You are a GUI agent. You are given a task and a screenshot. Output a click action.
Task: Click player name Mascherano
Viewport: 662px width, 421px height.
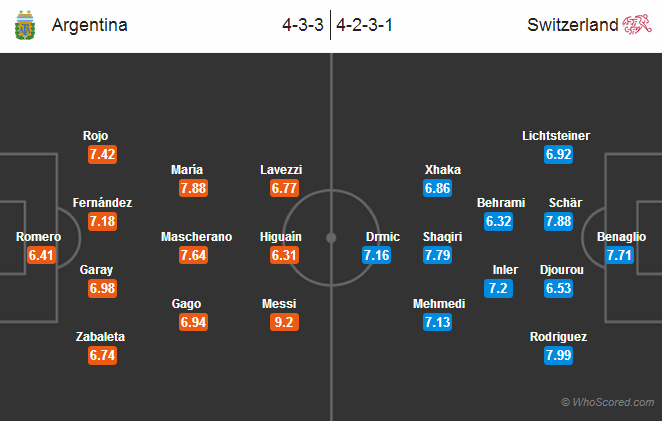pos(197,237)
